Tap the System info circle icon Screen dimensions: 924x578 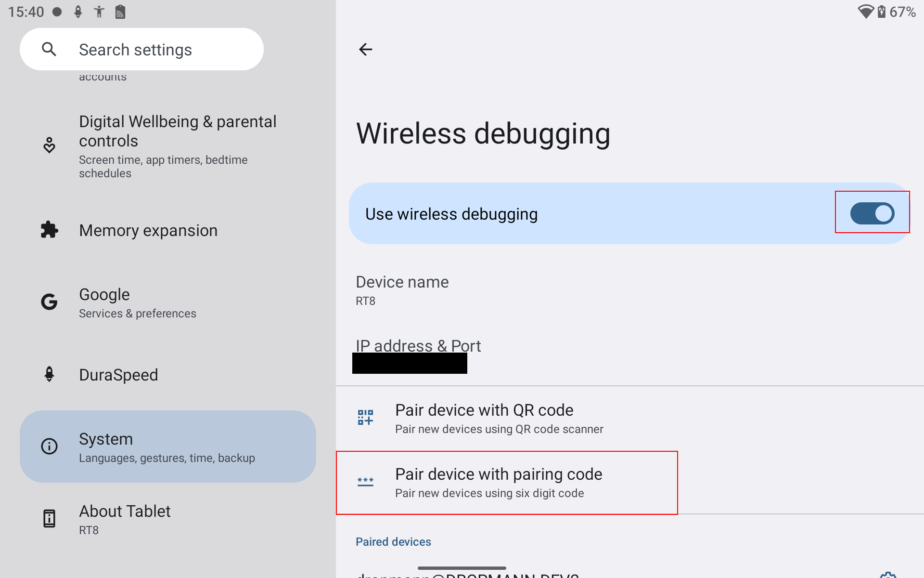click(49, 447)
